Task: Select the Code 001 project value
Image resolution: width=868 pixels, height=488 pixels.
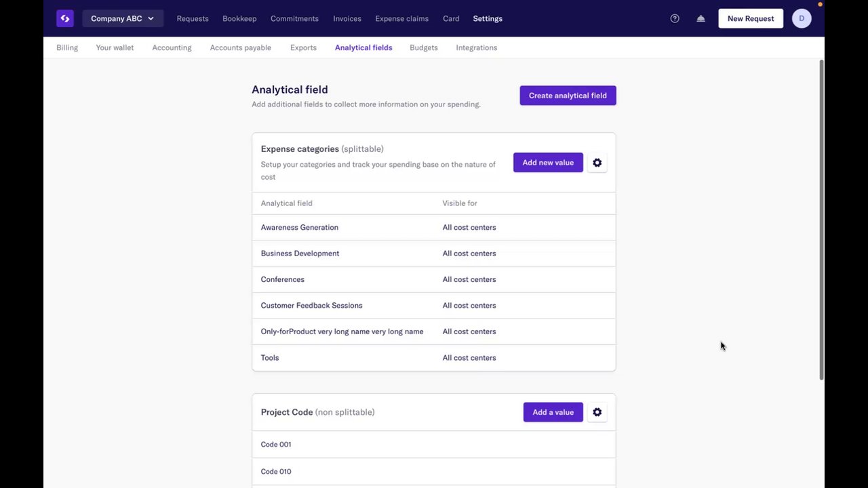Action: [276, 445]
